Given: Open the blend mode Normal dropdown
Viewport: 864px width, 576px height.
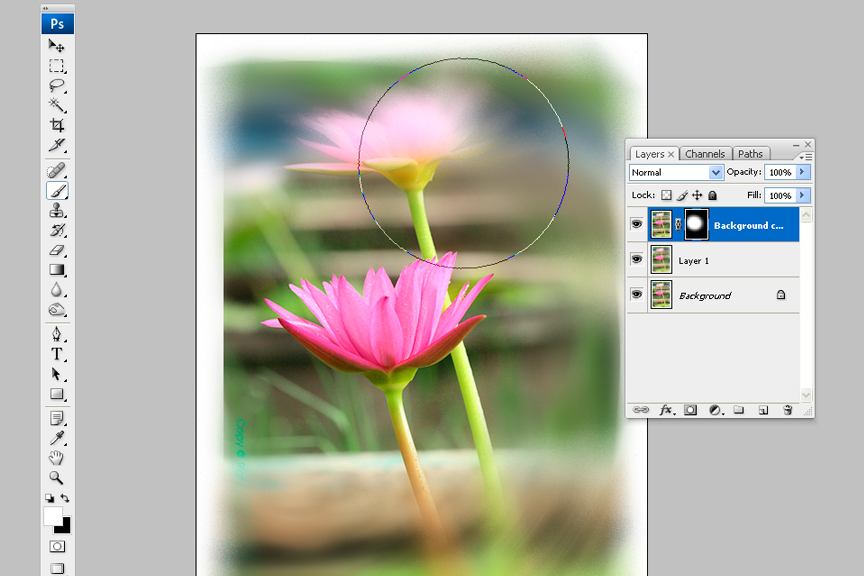Looking at the screenshot, I should [676, 173].
